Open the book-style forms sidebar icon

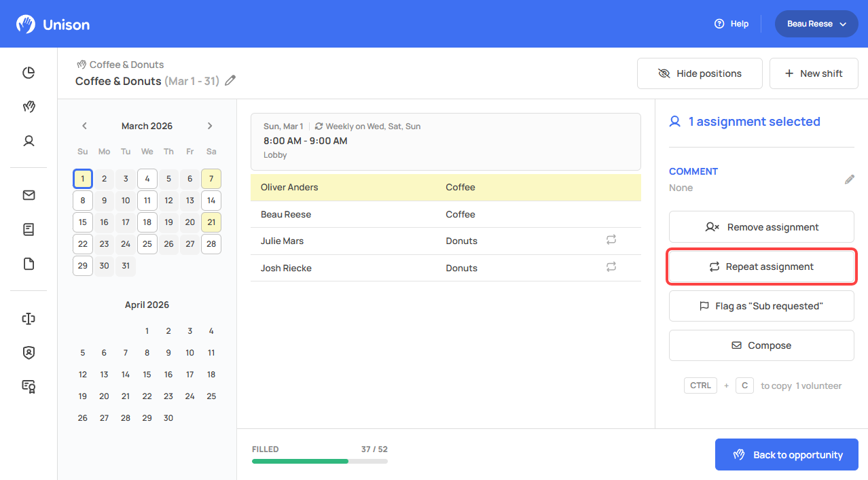point(29,230)
